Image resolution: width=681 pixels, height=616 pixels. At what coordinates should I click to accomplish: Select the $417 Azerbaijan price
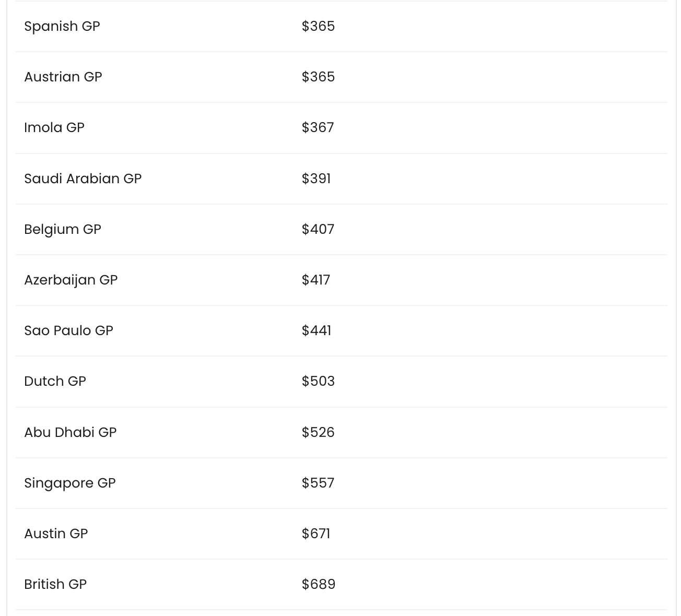click(x=315, y=280)
